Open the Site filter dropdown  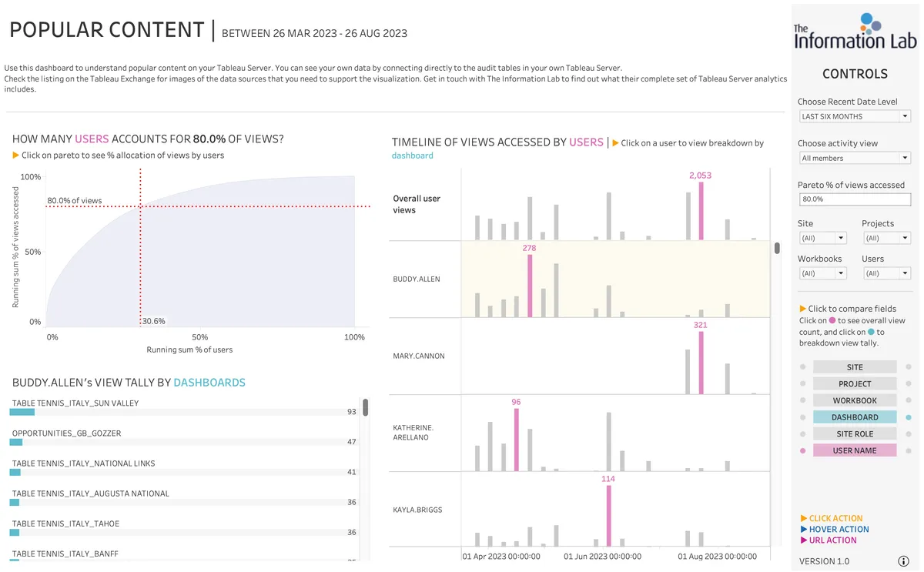pos(822,238)
